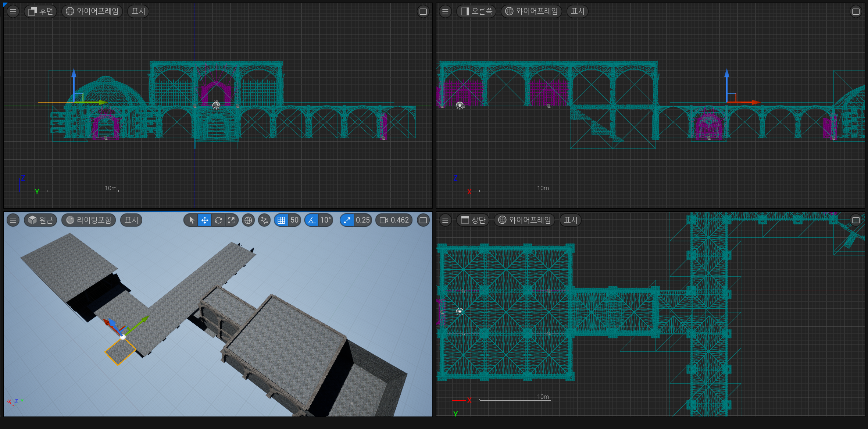Toggle rotation angle snapping

point(312,220)
